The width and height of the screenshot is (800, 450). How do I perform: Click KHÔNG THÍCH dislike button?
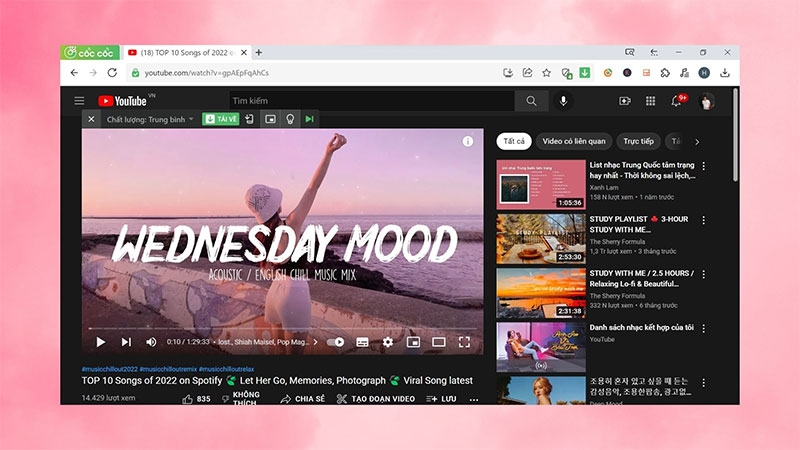click(x=241, y=398)
